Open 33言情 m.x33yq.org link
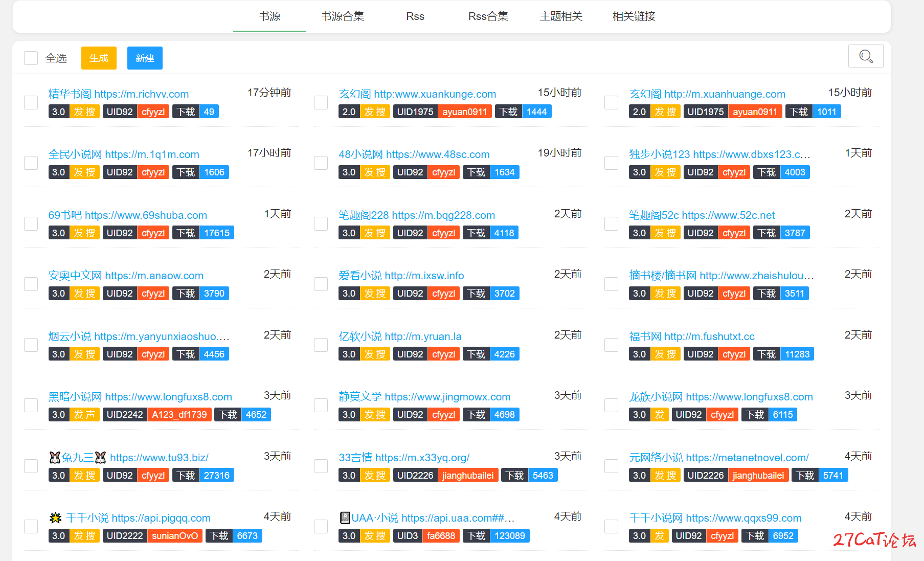924x561 pixels. tap(404, 458)
